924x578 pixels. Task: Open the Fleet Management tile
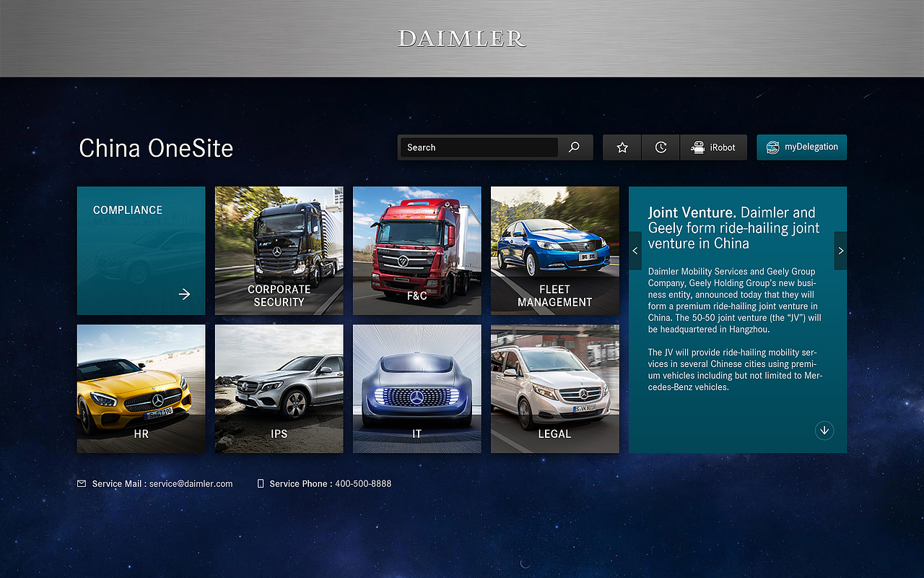(554, 251)
